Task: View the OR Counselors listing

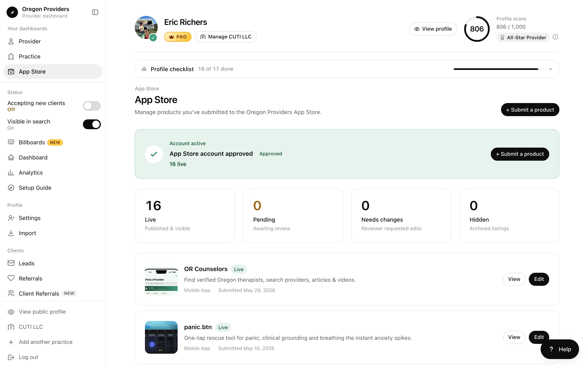Action: pos(514,279)
